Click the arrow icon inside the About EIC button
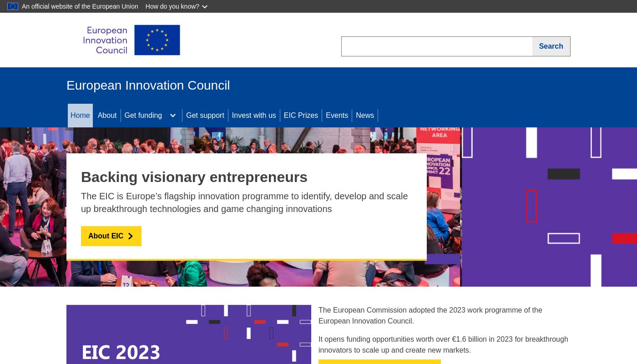The height and width of the screenshot is (364, 637). click(x=130, y=236)
